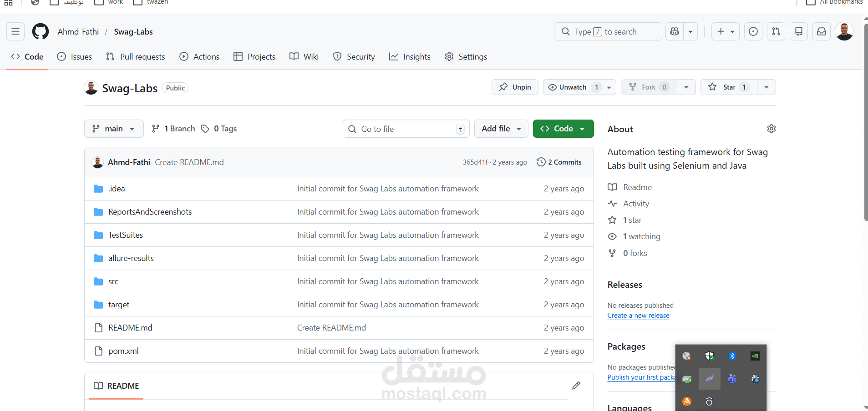Open the notifications inbox
The width and height of the screenshot is (868, 411).
click(821, 31)
